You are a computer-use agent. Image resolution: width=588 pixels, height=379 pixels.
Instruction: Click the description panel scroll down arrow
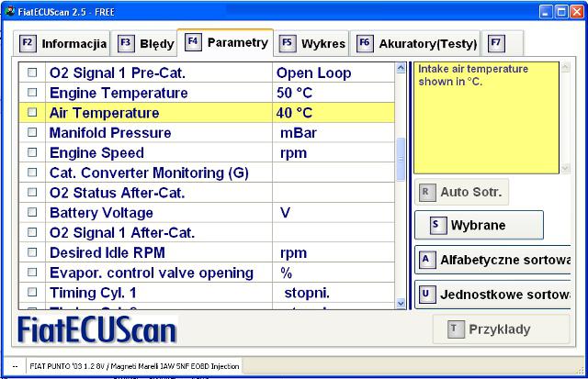(565, 169)
